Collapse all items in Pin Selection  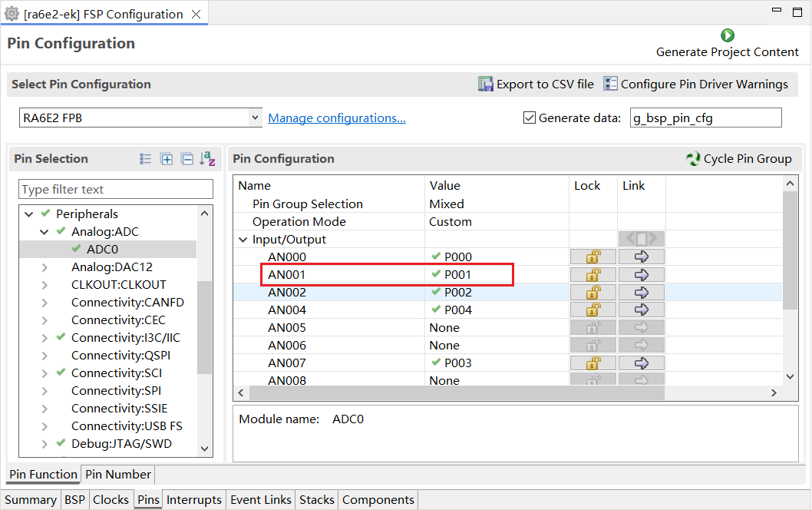pyautogui.click(x=186, y=159)
